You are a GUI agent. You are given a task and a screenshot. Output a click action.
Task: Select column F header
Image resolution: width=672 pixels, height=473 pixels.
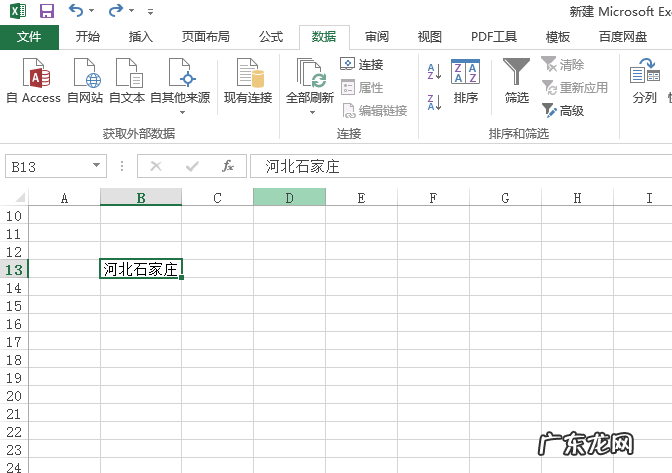point(433,198)
